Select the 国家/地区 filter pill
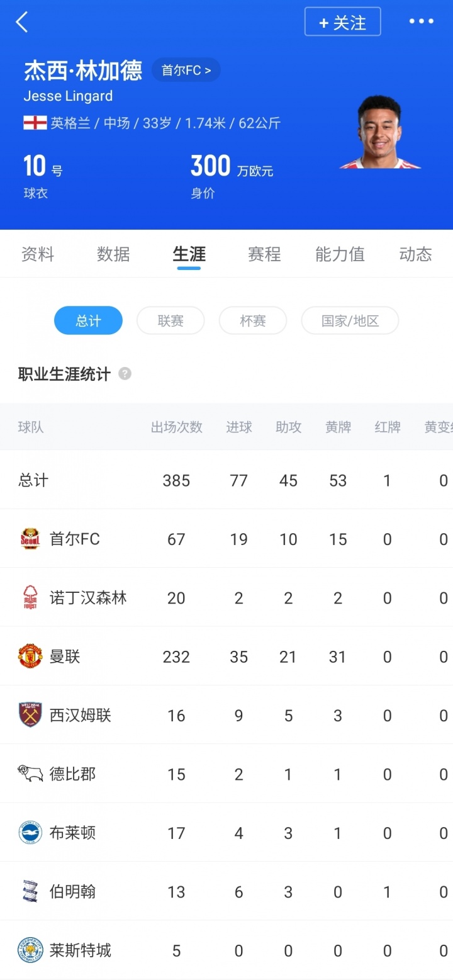453x980 pixels. click(350, 321)
